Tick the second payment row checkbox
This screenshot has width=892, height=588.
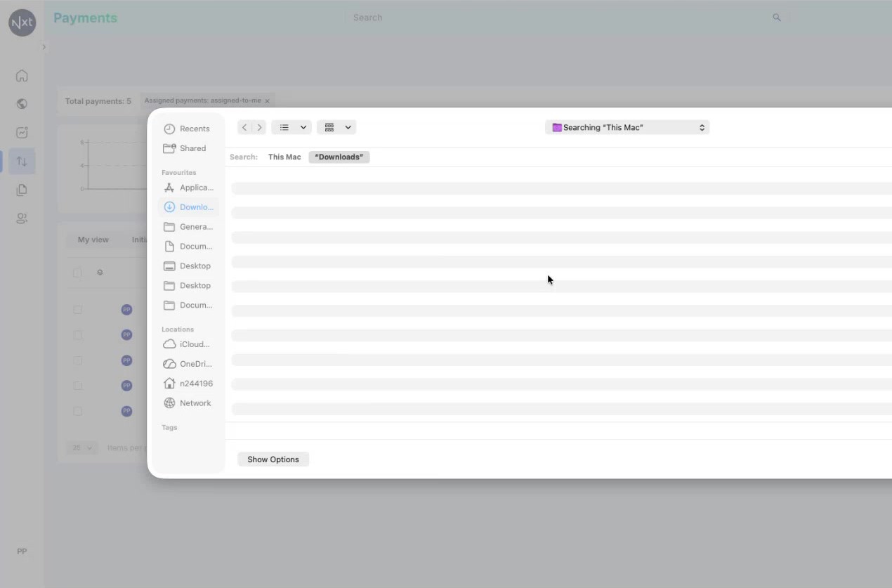coord(78,335)
